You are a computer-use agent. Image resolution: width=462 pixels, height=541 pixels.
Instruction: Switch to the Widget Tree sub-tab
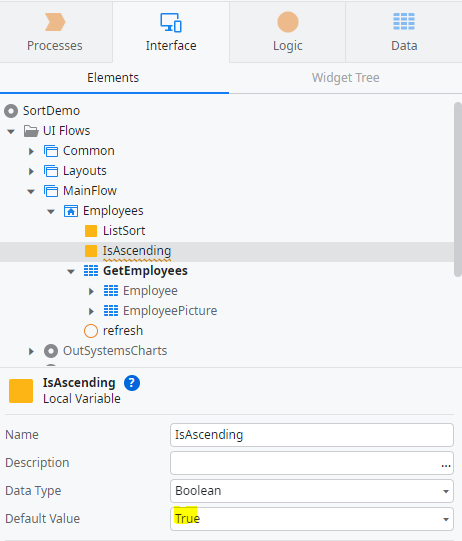click(345, 78)
